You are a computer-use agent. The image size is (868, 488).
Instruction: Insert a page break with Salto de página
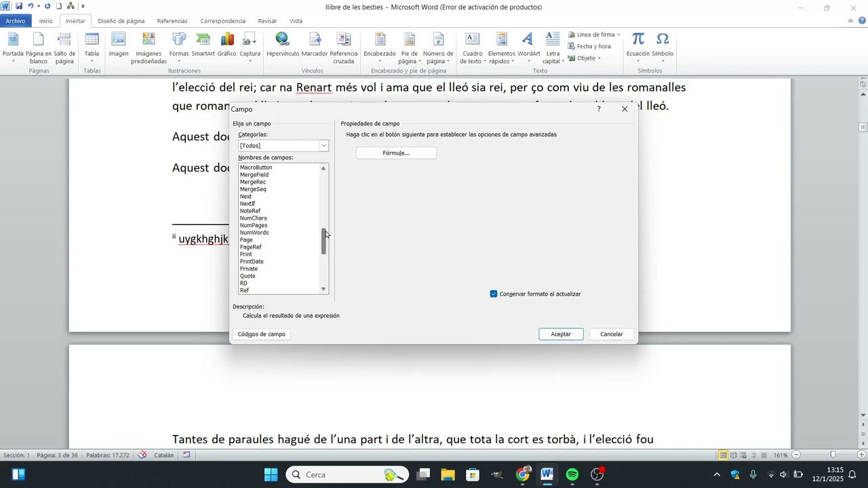pos(64,47)
